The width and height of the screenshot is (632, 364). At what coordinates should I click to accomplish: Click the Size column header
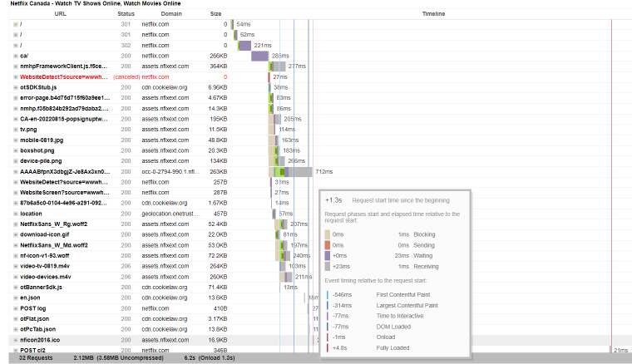point(215,13)
